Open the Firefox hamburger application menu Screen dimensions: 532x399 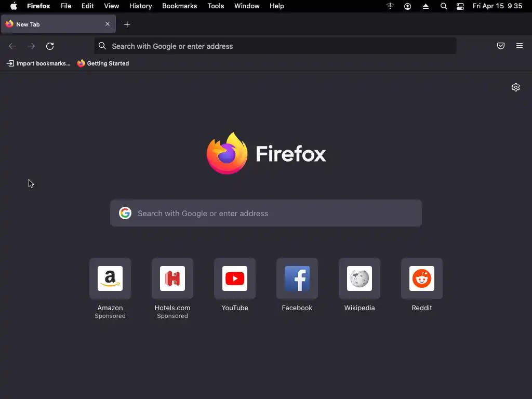pyautogui.click(x=520, y=46)
